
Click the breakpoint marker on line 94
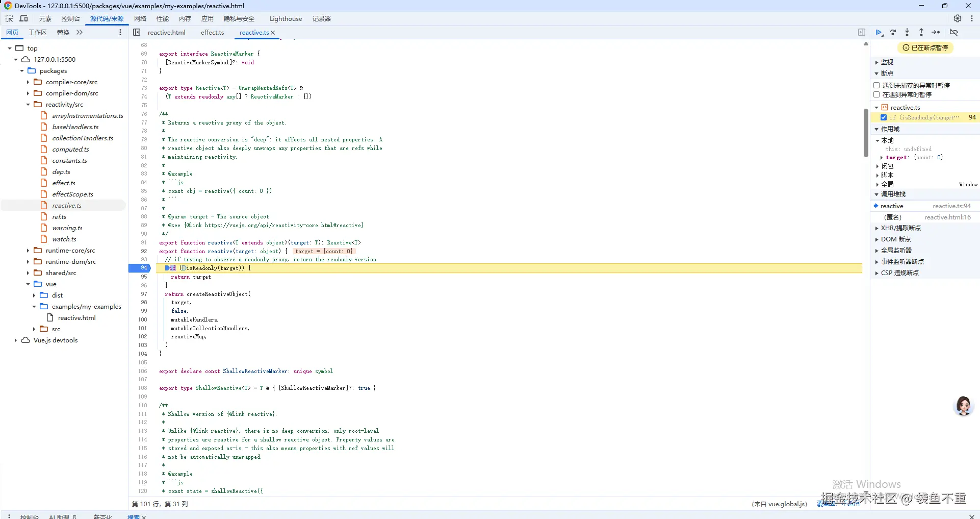(x=140, y=268)
